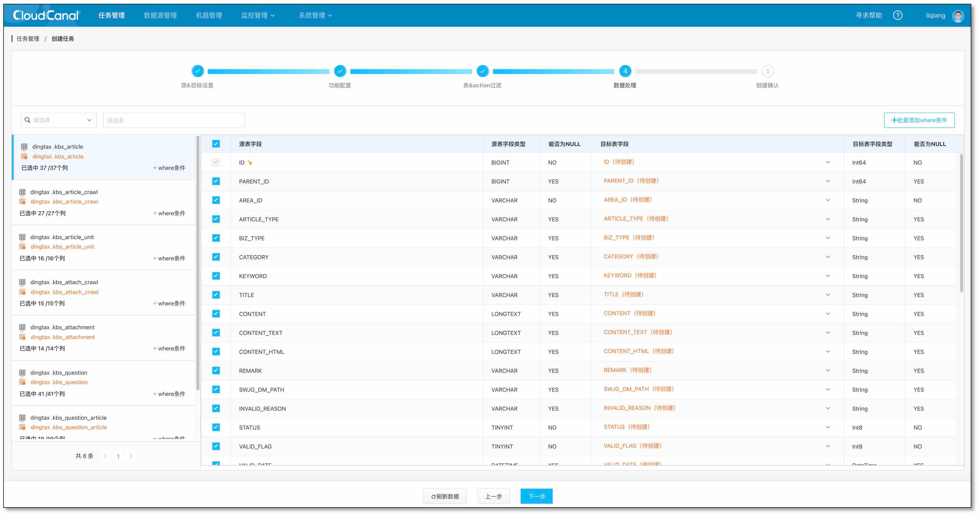Open the 数据源管理 menu item

point(160,15)
